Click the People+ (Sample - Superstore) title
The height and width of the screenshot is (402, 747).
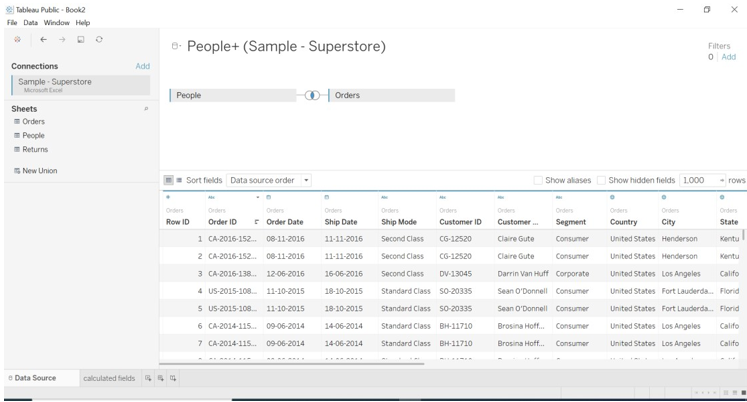coord(286,46)
